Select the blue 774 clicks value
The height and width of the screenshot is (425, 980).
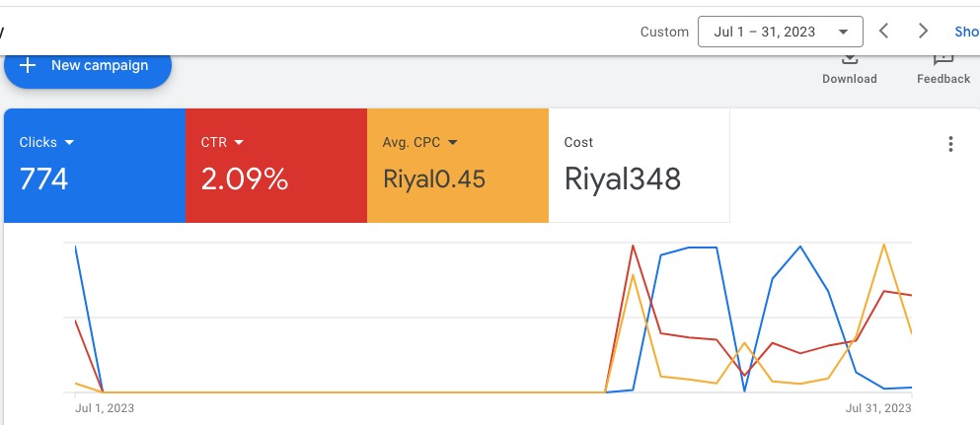[x=44, y=179]
